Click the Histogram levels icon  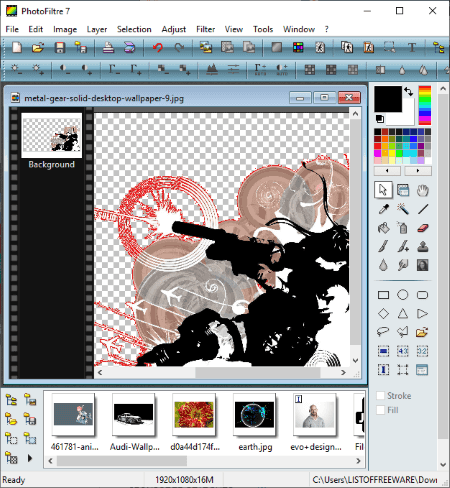point(212,69)
